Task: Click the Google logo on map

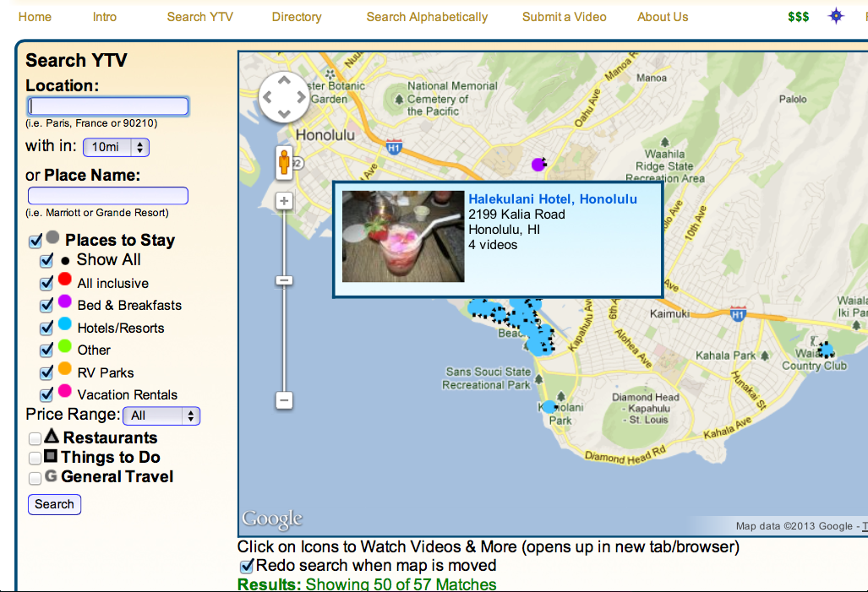Action: pos(272,519)
